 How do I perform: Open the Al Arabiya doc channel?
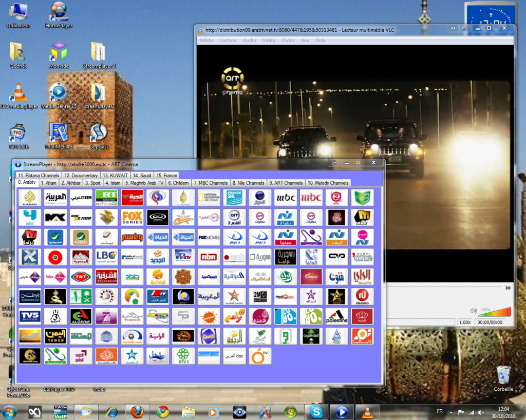click(x=234, y=356)
